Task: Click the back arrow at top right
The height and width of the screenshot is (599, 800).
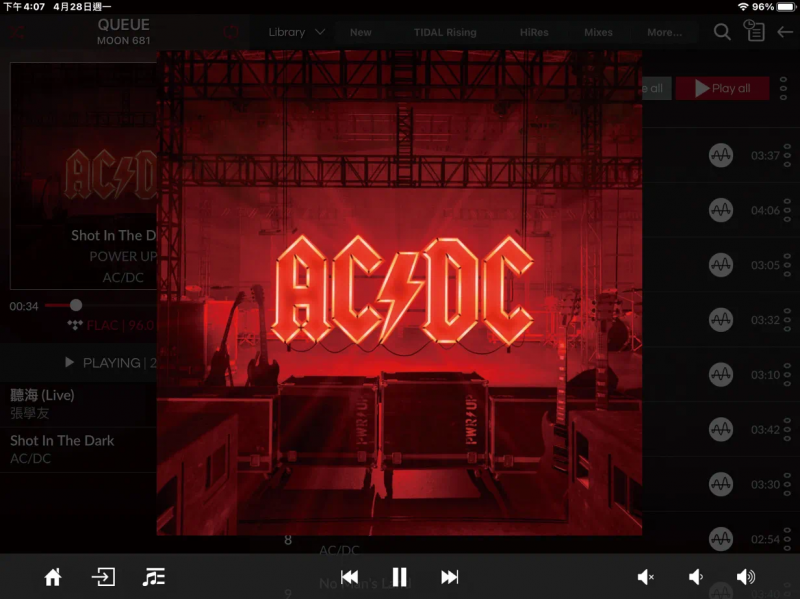Action: pos(785,32)
